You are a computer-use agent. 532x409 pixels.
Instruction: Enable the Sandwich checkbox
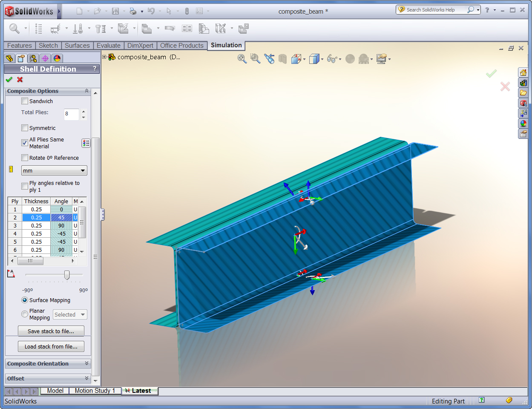pyautogui.click(x=25, y=101)
